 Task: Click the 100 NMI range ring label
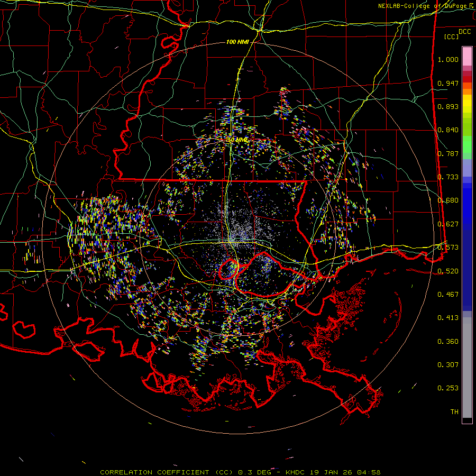point(237,42)
